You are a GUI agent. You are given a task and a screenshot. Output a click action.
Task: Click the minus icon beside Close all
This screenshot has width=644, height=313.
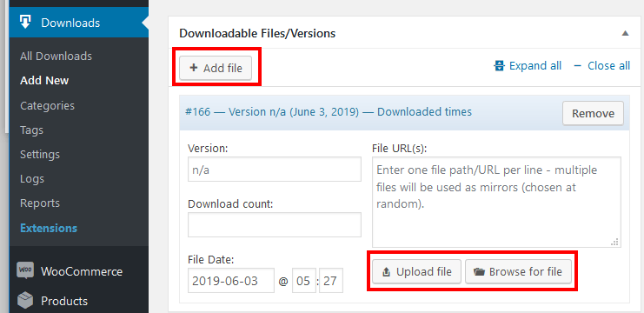577,66
